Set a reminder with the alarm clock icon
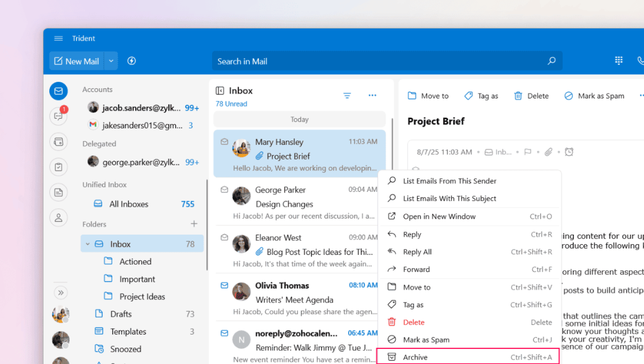Screen dimensions: 644x364 [569, 152]
